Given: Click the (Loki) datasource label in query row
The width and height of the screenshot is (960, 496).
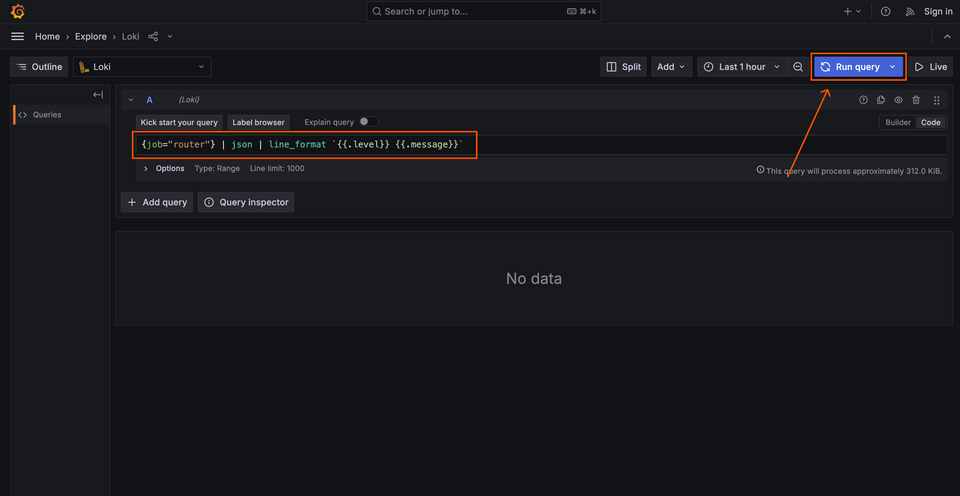Looking at the screenshot, I should point(189,100).
